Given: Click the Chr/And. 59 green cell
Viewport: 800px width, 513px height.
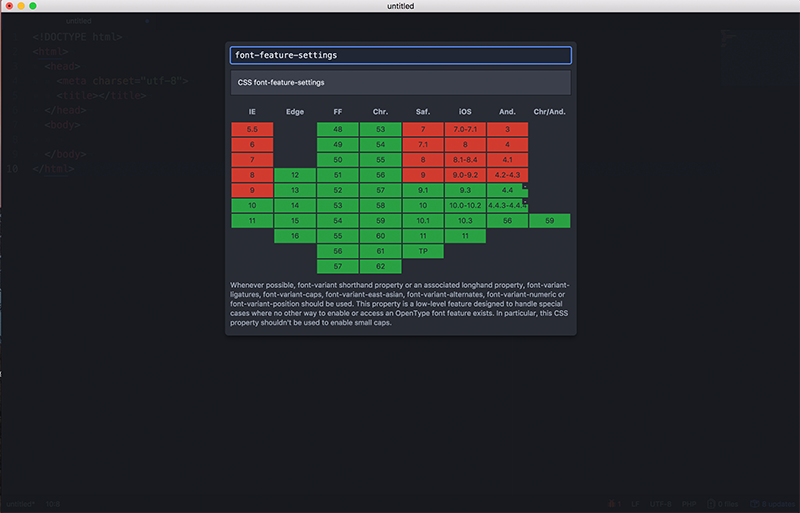Looking at the screenshot, I should click(x=550, y=220).
